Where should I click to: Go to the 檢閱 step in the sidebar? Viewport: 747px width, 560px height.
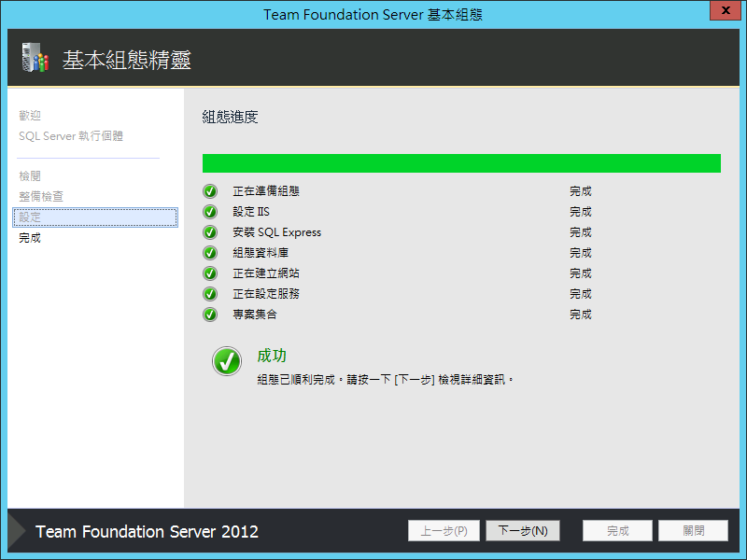(x=30, y=176)
